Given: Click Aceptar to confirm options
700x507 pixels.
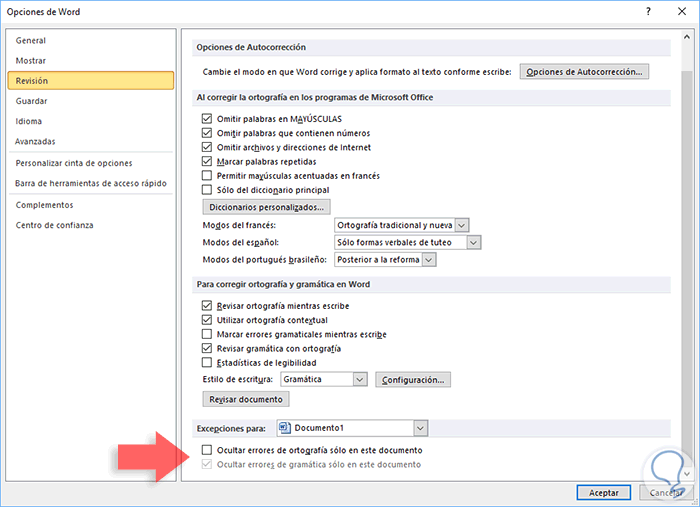Looking at the screenshot, I should [604, 493].
